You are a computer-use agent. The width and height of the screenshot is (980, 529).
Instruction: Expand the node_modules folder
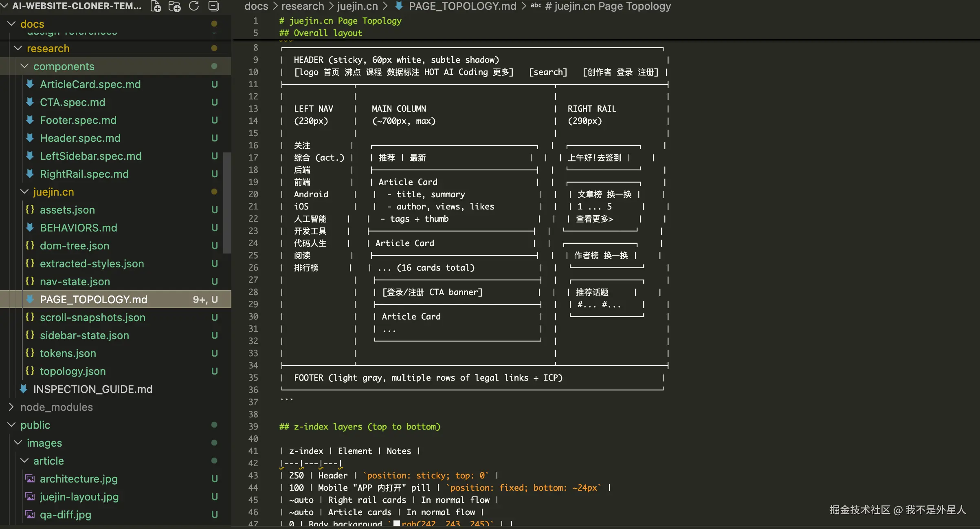click(11, 407)
